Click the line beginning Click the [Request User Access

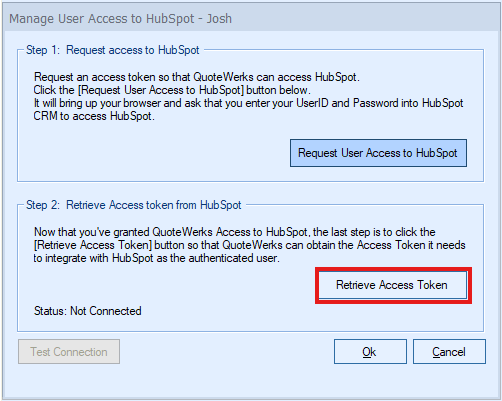click(x=172, y=90)
